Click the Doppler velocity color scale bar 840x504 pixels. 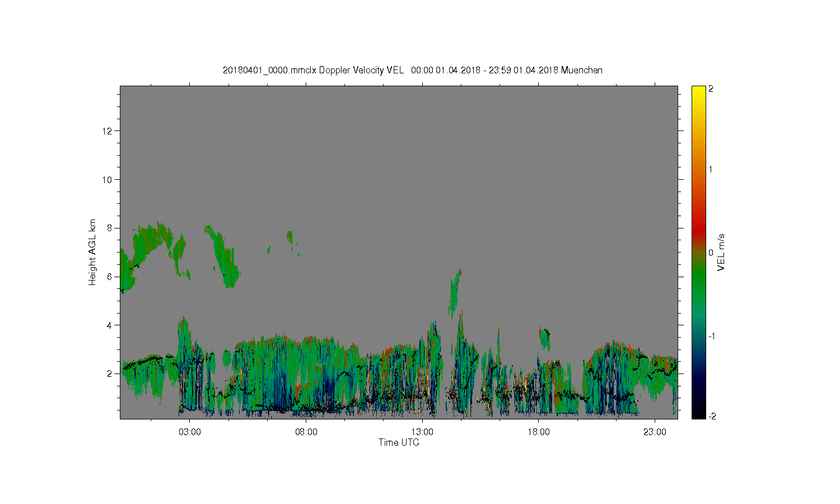point(698,252)
